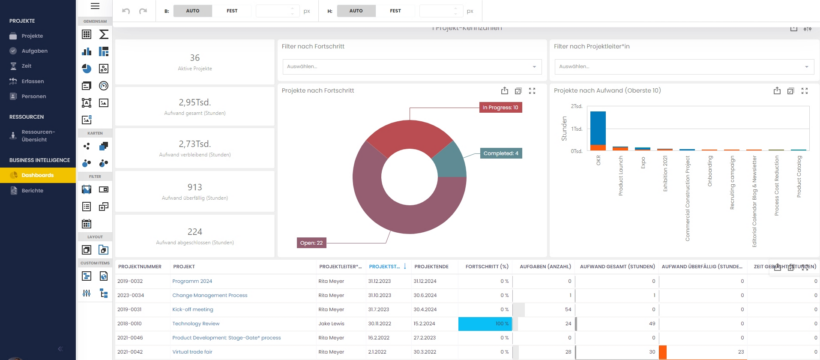This screenshot has width=820, height=360.
Task: Maximize the Projekte nach Fortschritt chart
Action: click(x=532, y=91)
